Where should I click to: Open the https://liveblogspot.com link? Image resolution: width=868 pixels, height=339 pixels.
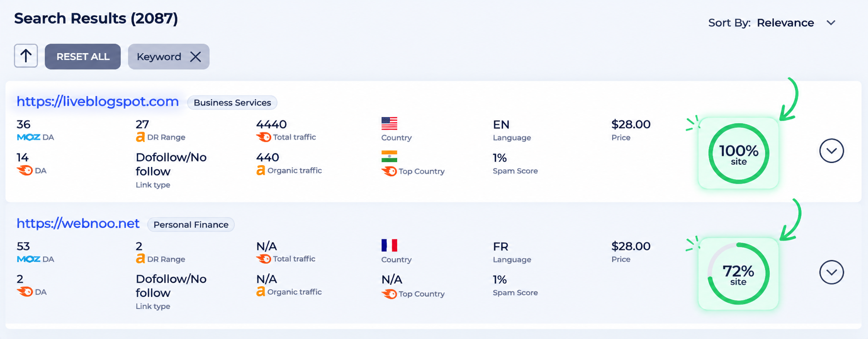(97, 102)
